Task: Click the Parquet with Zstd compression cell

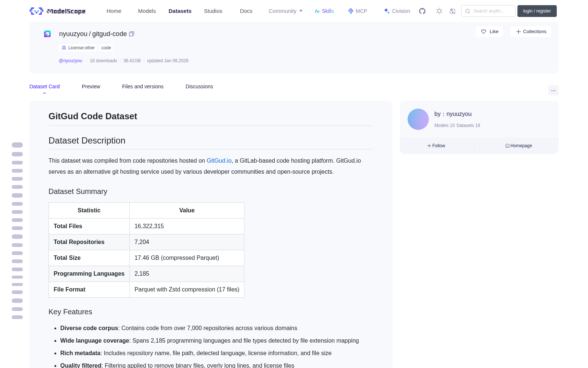Action: (187, 290)
